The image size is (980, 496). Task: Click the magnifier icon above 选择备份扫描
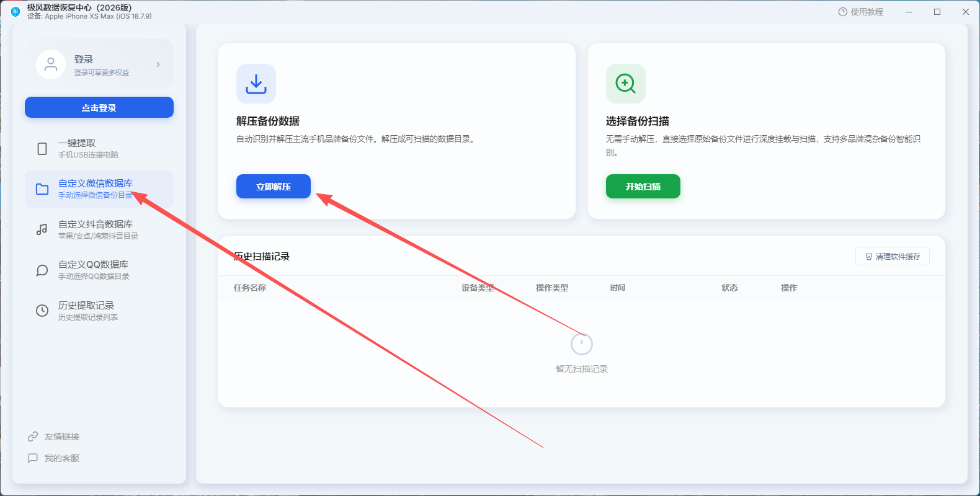point(626,84)
